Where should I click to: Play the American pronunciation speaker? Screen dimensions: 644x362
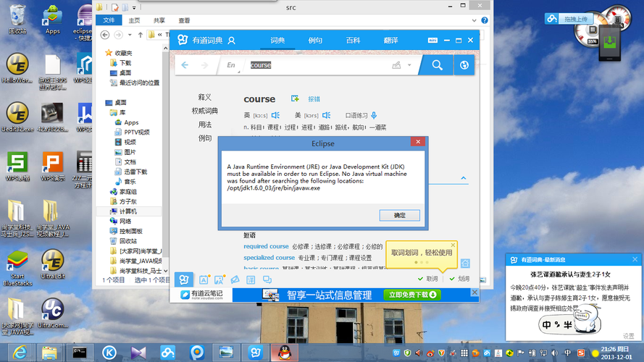coord(326,115)
